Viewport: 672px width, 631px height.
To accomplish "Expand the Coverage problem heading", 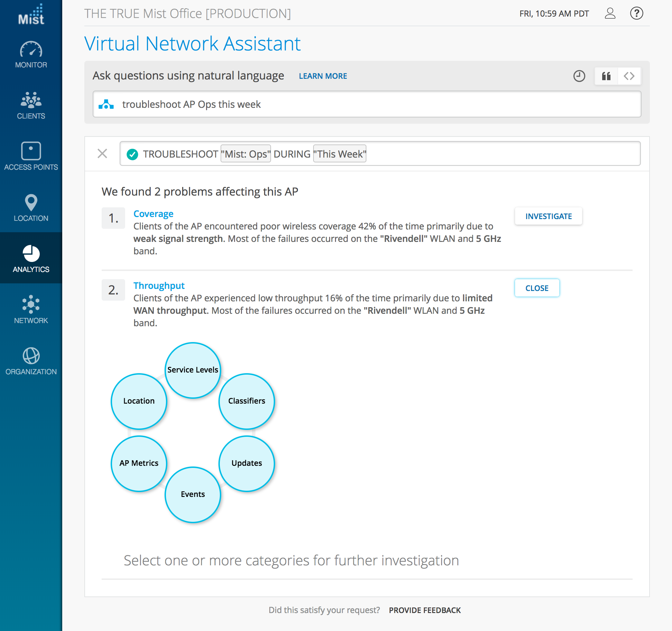I will (x=153, y=214).
